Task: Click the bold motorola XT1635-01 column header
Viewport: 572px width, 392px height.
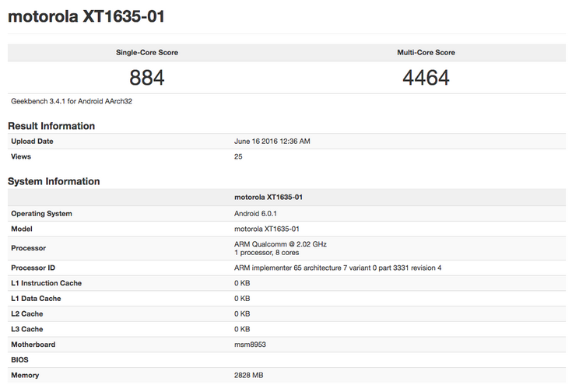Action: [268, 198]
